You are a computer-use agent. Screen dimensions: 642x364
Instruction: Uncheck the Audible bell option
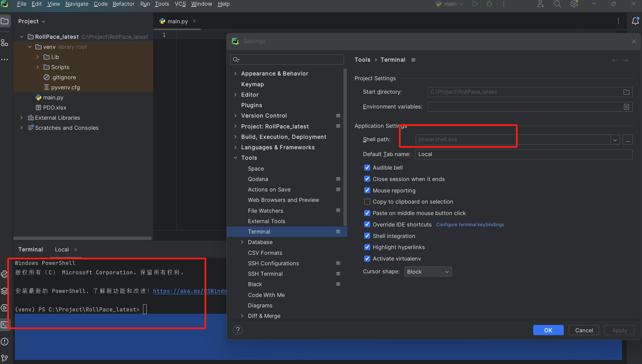pyautogui.click(x=367, y=168)
